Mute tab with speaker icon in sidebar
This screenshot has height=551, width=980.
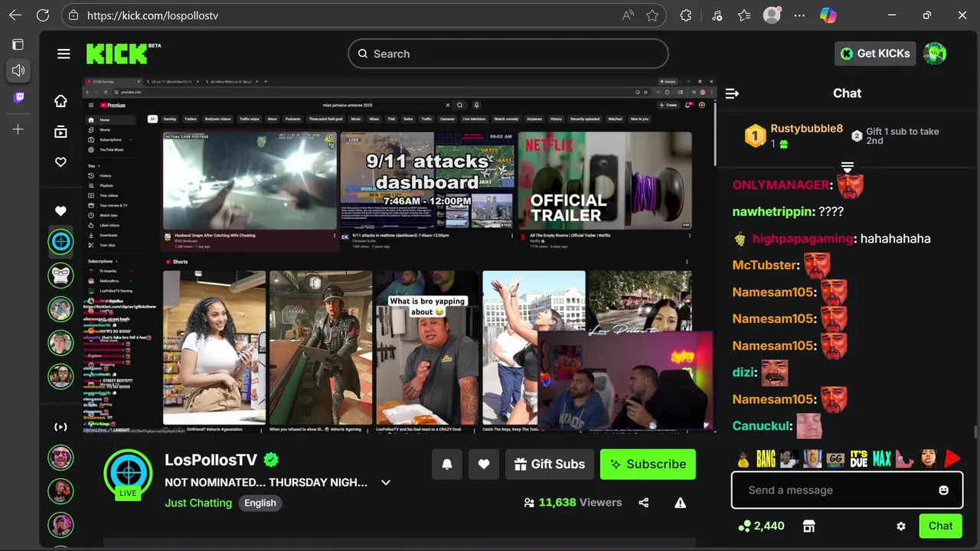(18, 70)
